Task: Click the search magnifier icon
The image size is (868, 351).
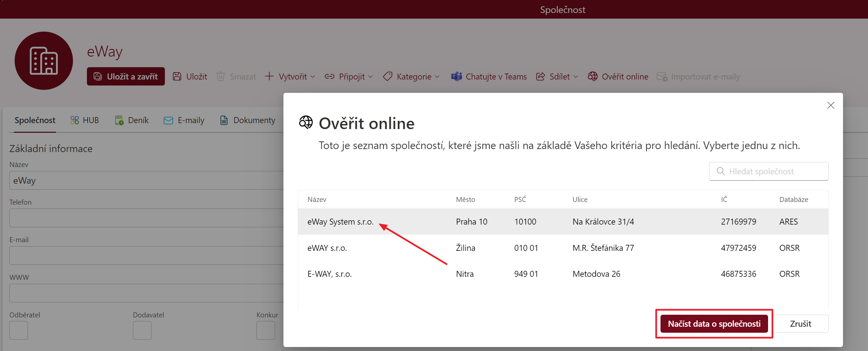Action: (x=720, y=171)
